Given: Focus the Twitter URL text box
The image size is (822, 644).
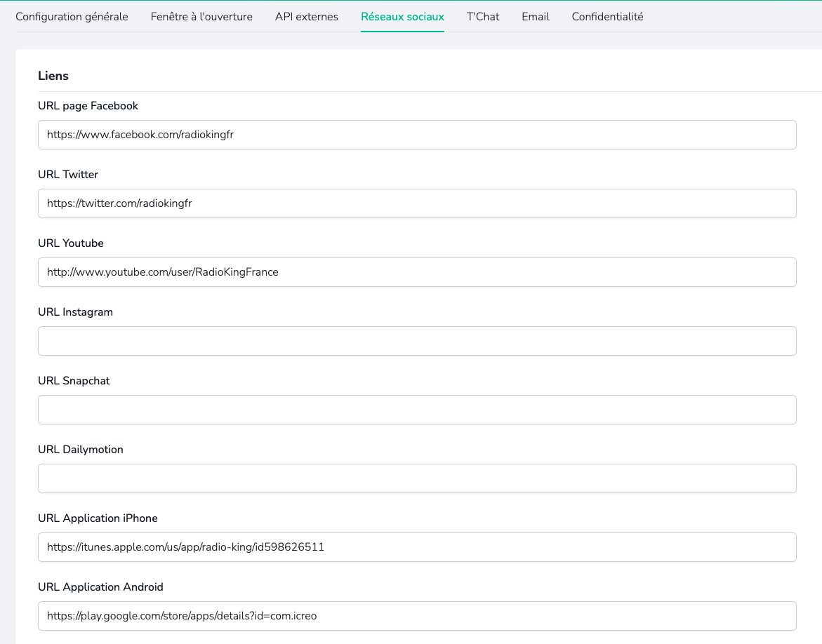Looking at the screenshot, I should [417, 203].
